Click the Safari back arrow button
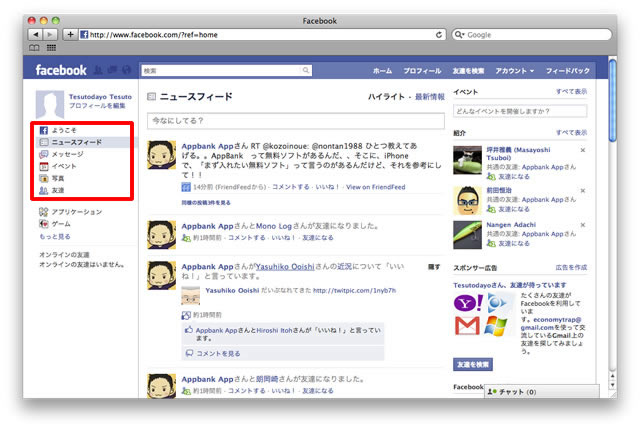 tap(36, 35)
